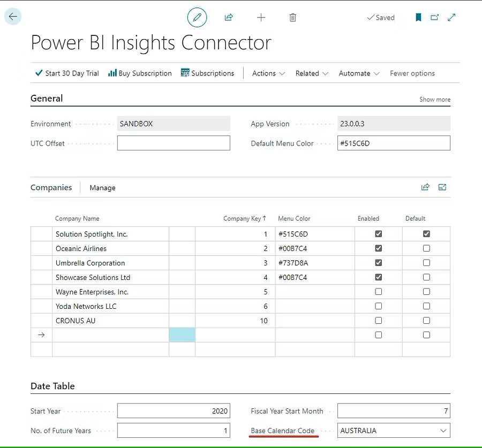Click the Environment field showing SANDBOX
The image size is (482, 448).
coord(174,124)
